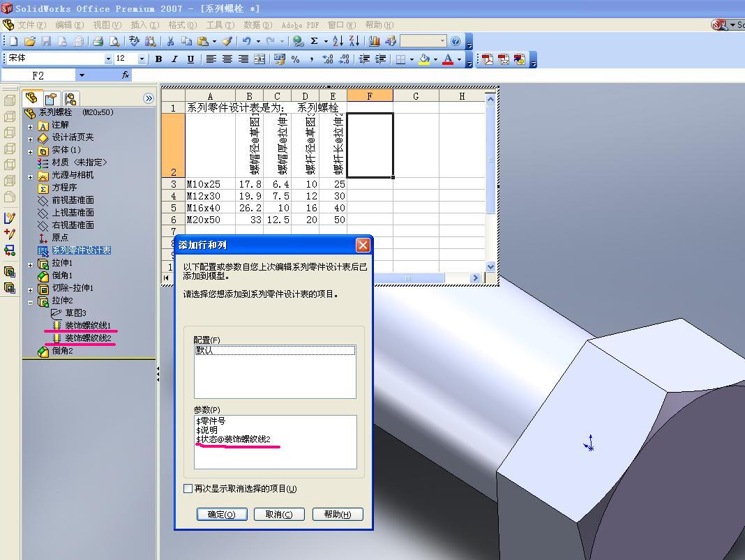Open the 插入(I) menu
Viewport: 745px width, 560px height.
(x=145, y=24)
